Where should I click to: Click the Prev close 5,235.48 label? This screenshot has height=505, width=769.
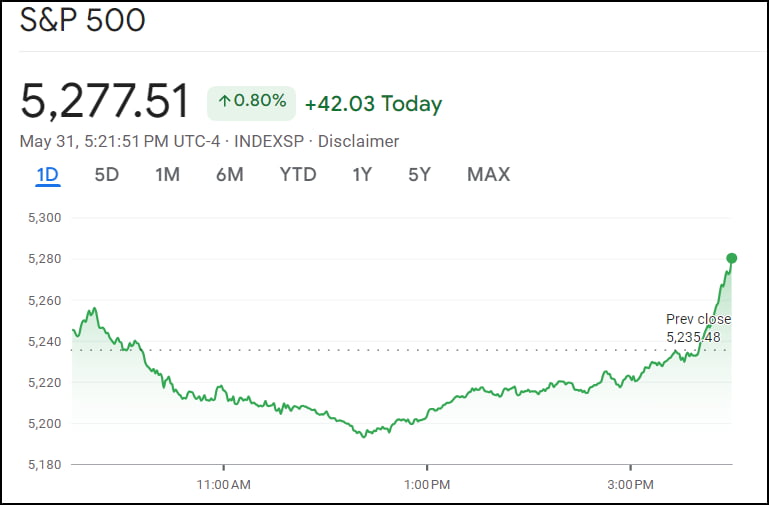(698, 328)
